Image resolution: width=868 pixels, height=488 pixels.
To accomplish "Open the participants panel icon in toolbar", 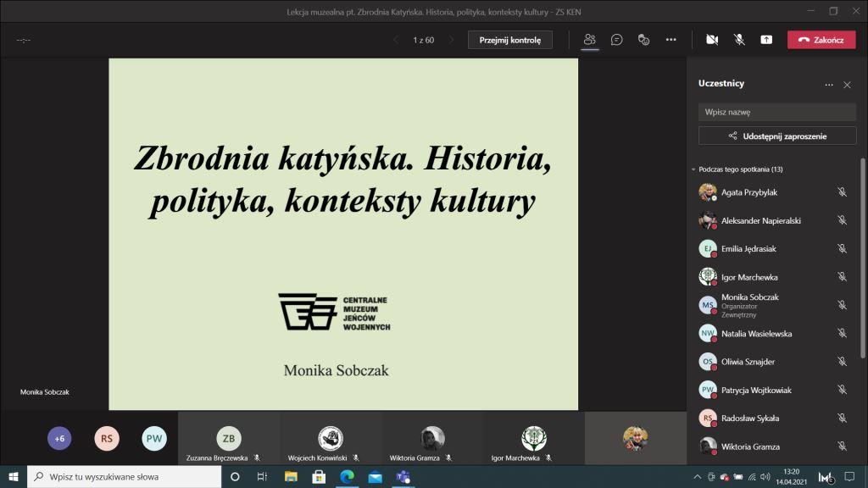I will (590, 40).
